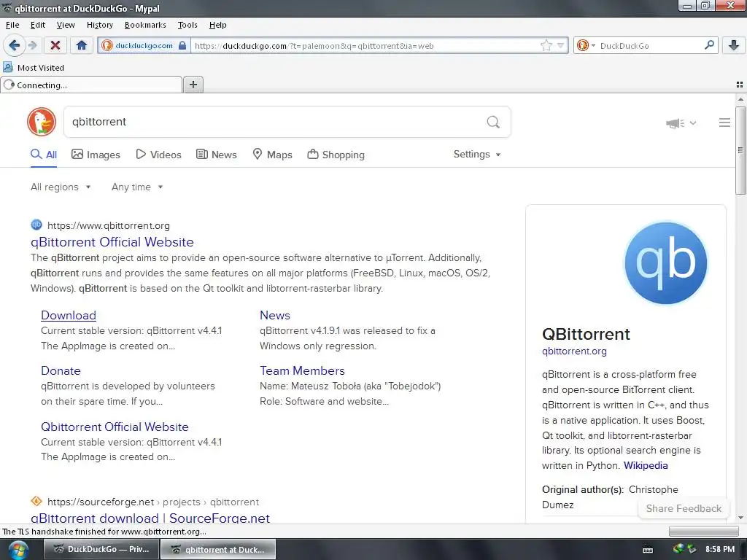747x560 pixels.
Task: Open the Qbittorrent Official Website sitelink
Action: pyautogui.click(x=115, y=427)
